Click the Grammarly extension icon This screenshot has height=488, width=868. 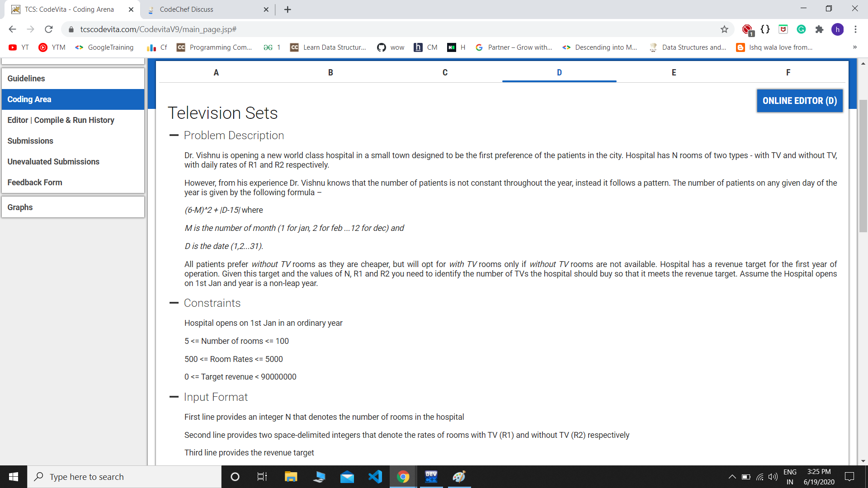(801, 29)
